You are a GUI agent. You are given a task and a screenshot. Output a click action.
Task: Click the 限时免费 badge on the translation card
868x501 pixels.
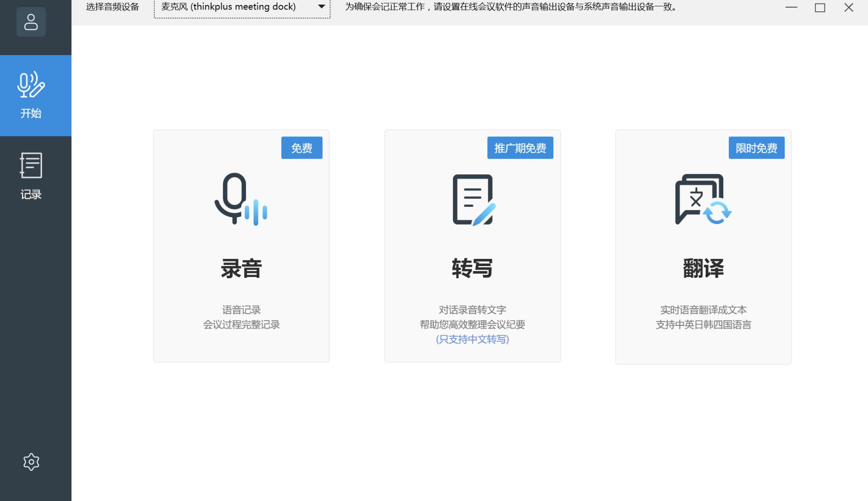756,148
